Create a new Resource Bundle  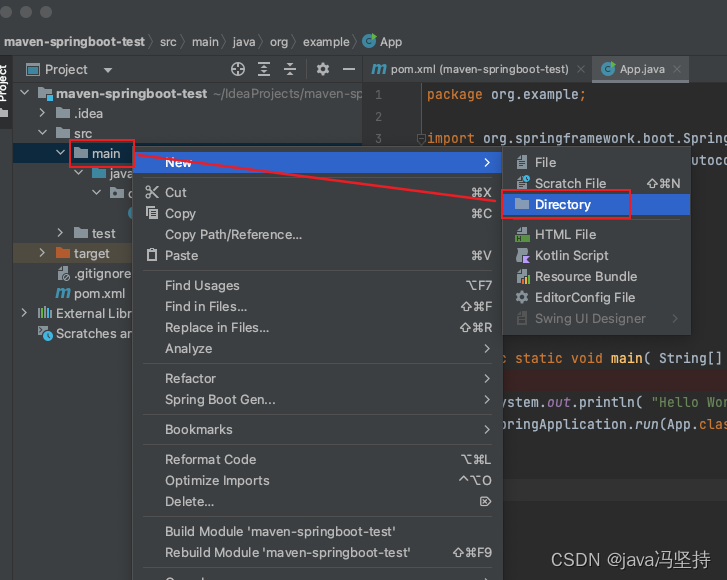(597, 277)
